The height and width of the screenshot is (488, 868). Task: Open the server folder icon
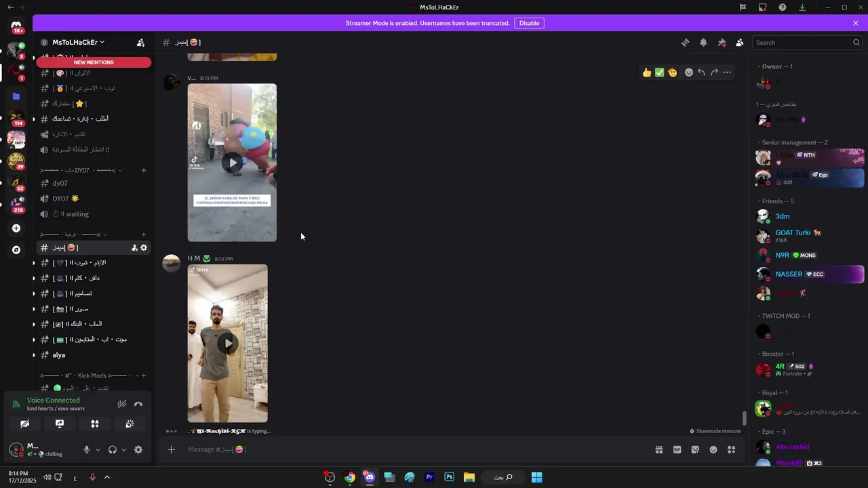tap(16, 97)
